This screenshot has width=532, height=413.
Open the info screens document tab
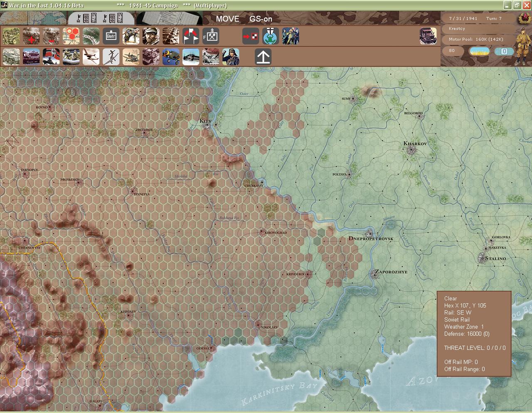[x=169, y=18]
